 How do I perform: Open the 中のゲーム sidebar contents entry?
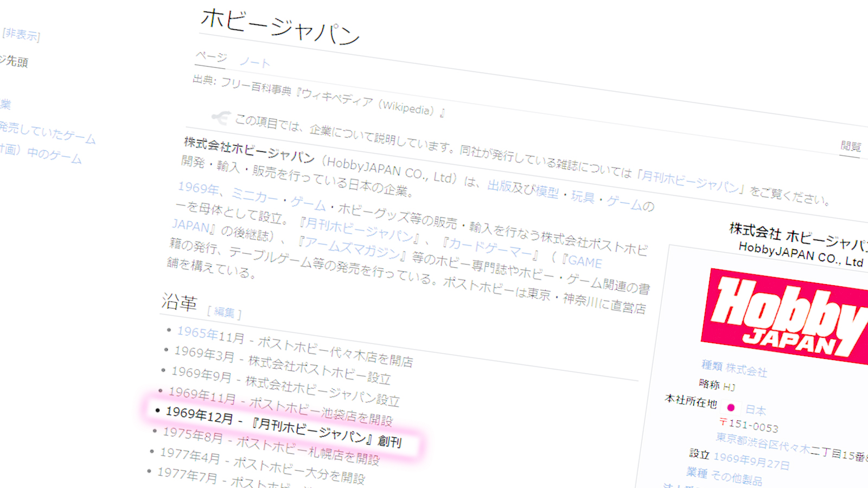pos(54,156)
